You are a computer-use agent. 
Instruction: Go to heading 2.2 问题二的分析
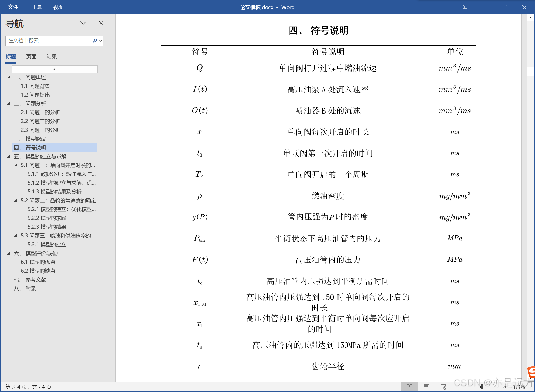(x=40, y=121)
